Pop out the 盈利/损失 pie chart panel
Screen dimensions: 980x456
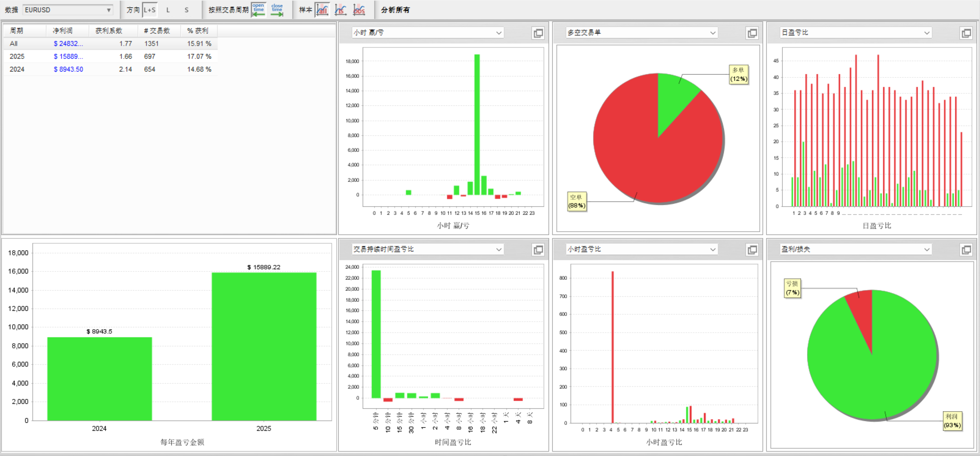pos(966,250)
